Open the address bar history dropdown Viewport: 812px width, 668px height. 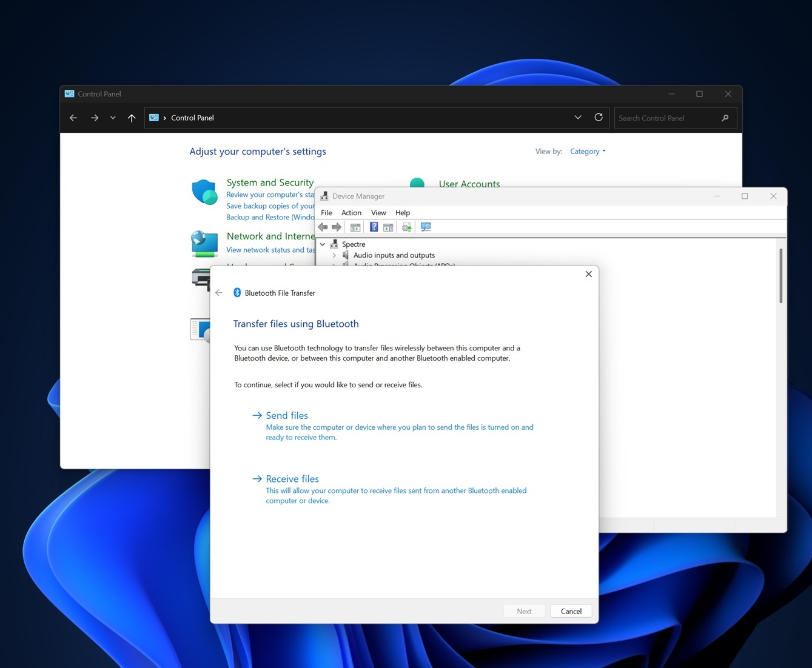[x=577, y=117]
